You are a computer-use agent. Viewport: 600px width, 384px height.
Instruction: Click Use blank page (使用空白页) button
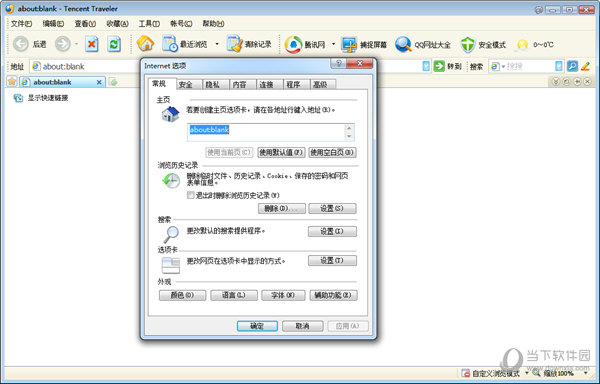pos(332,152)
